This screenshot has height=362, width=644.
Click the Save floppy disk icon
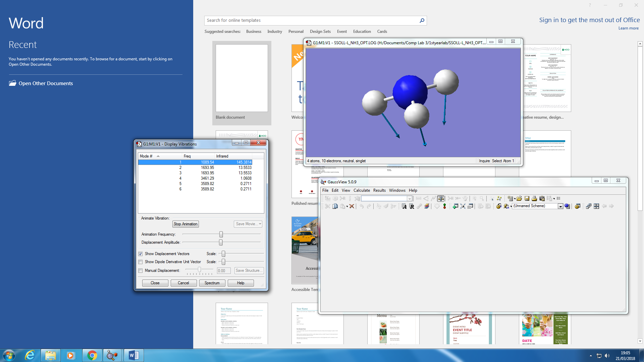coord(527,198)
